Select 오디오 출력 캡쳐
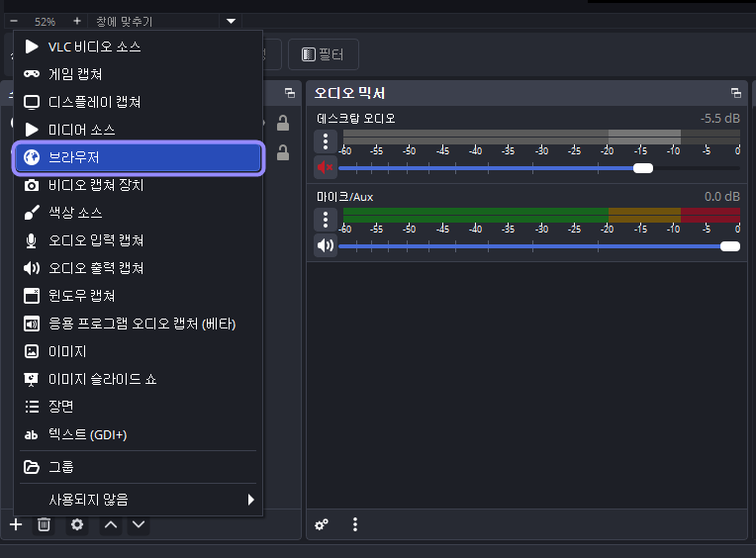Viewport: 756px width, 558px height. point(138,268)
